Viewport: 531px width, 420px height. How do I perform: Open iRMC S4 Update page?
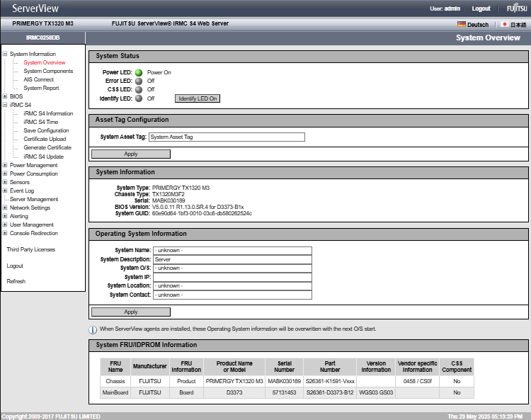[44, 157]
